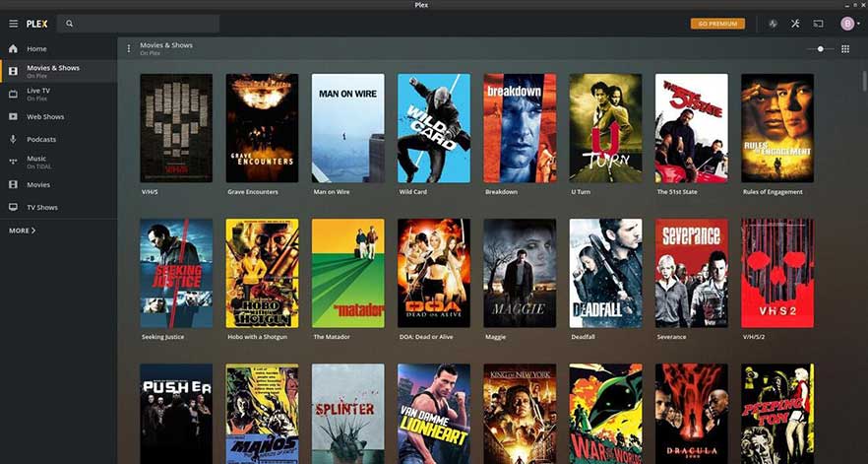The image size is (868, 464).
Task: Open the Hobo with a Shotgun poster
Action: [262, 273]
